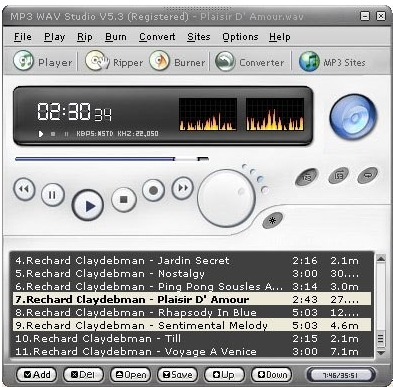The width and height of the screenshot is (393, 387).
Task: Move track with Up button
Action: tap(224, 375)
